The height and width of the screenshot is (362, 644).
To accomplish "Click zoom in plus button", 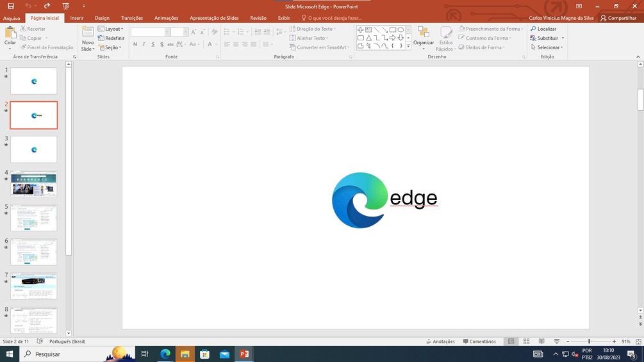I will [614, 341].
